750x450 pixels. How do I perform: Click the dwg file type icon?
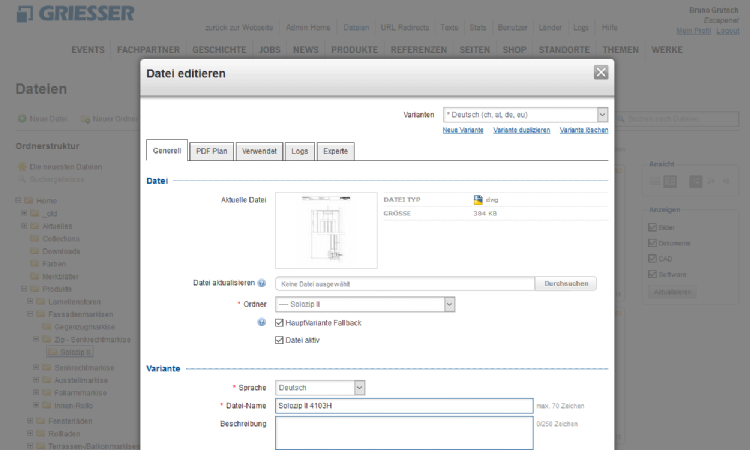click(478, 199)
